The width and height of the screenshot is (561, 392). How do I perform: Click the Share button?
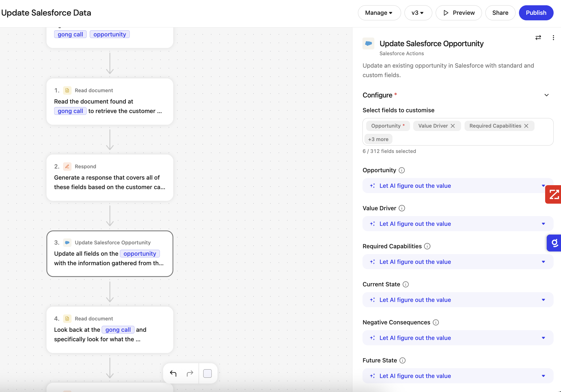pos(500,13)
